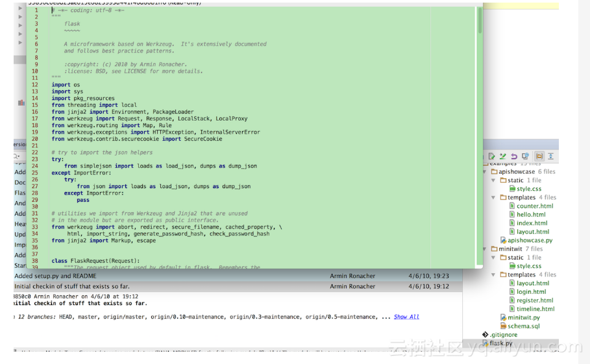Screen dimensions: 590x364
Task: Click line number 25 in the gutter
Action: [34, 173]
